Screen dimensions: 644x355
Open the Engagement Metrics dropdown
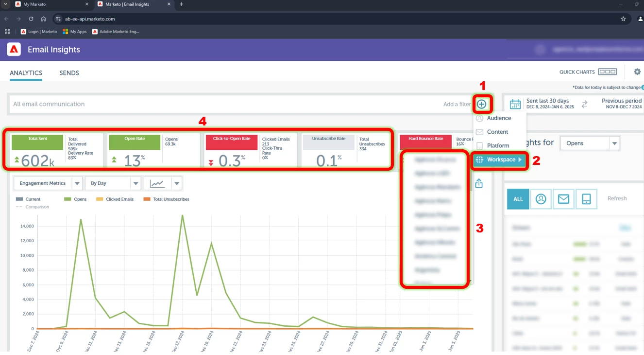pos(48,183)
